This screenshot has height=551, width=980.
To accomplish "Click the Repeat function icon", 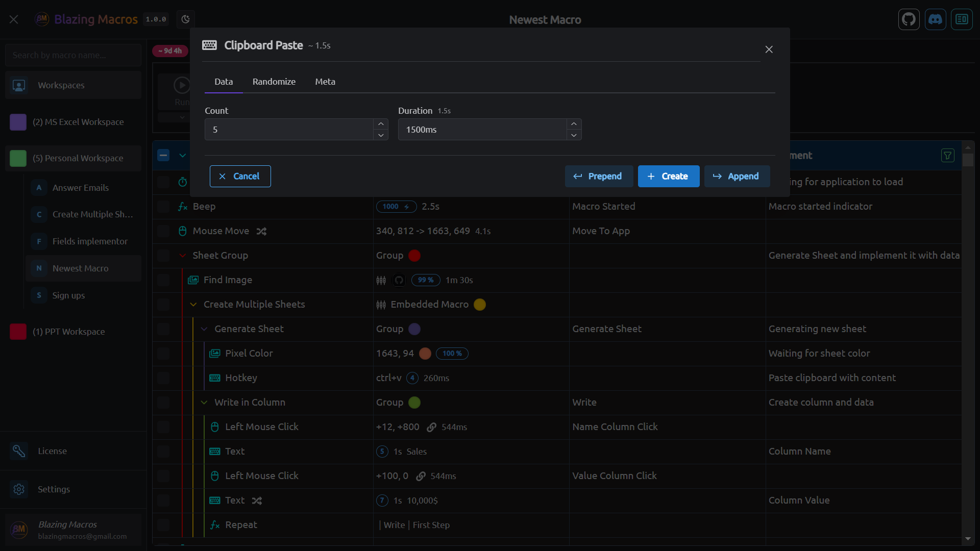I will tap(215, 525).
